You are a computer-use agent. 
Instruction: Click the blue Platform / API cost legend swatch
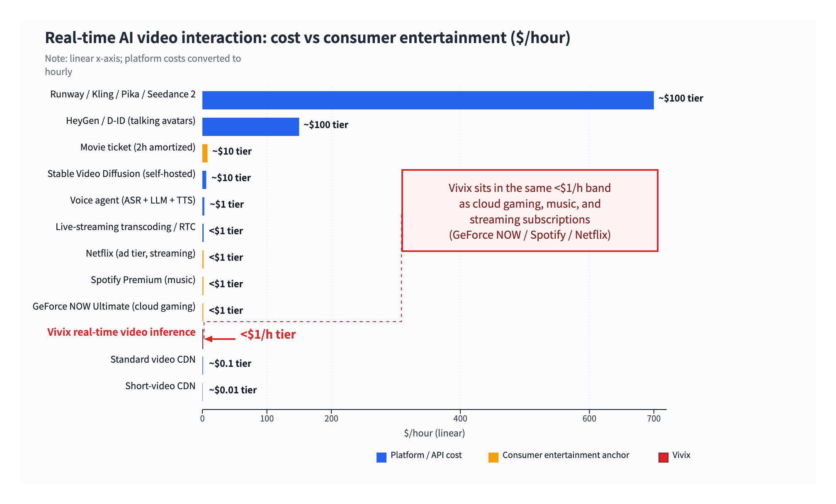381,457
